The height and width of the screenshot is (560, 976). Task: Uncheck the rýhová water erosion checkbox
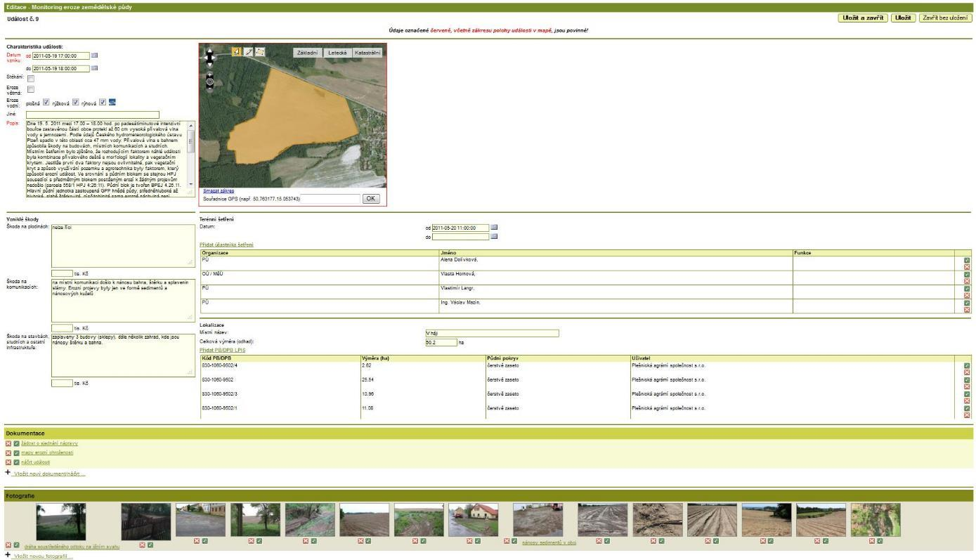click(x=103, y=102)
